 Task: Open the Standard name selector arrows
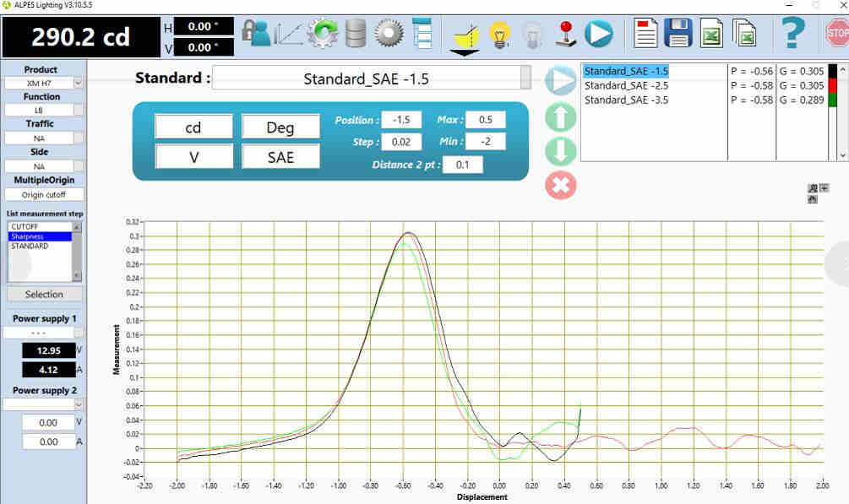coord(525,78)
